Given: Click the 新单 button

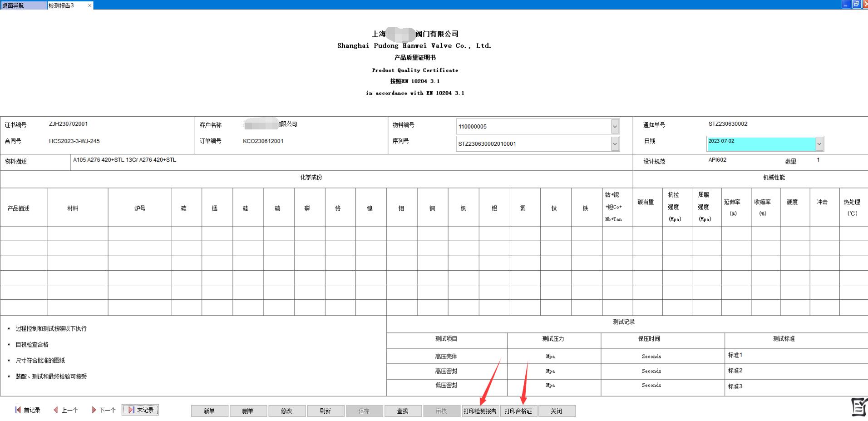Looking at the screenshot, I should pyautogui.click(x=209, y=411).
